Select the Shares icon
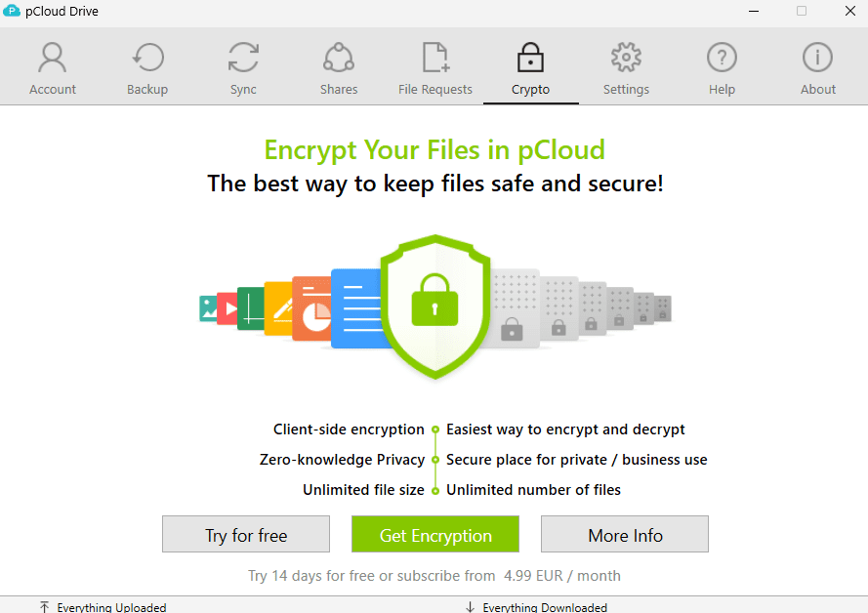The image size is (868, 613). click(x=339, y=59)
